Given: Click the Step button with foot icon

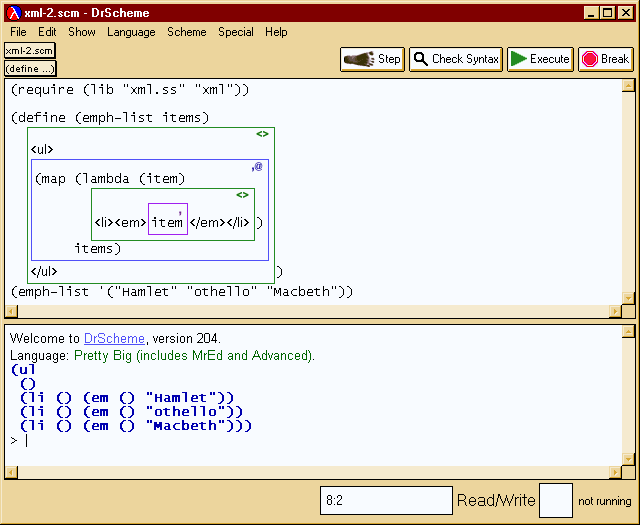Looking at the screenshot, I should [x=372, y=59].
